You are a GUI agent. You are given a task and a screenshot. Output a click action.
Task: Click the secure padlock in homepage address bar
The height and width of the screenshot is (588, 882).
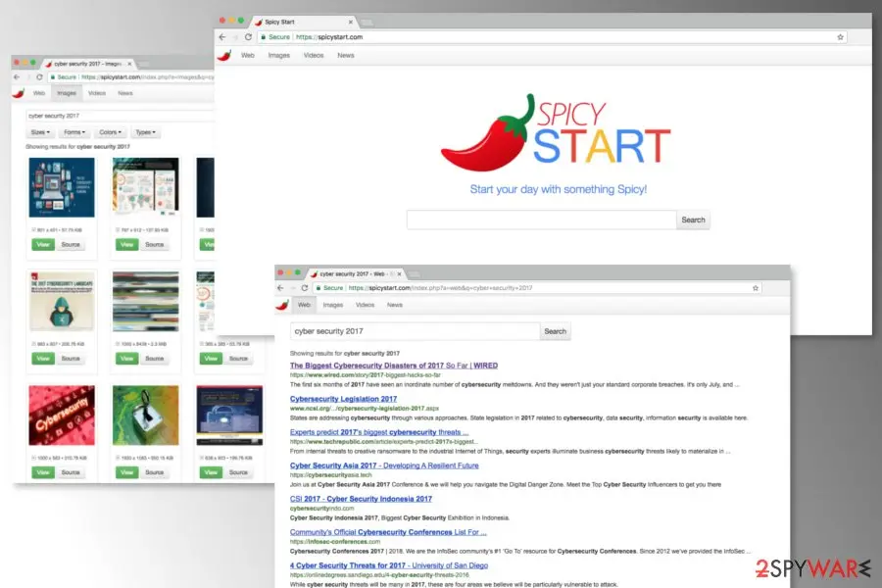[263, 37]
